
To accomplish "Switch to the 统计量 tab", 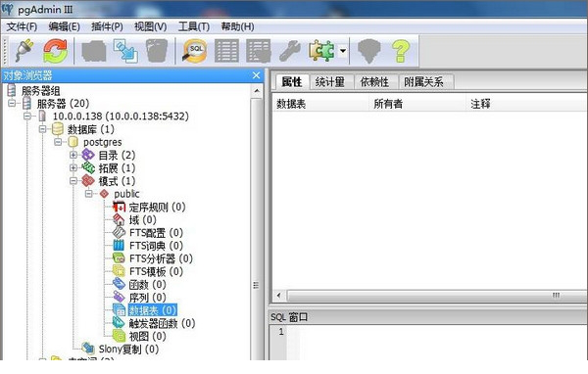I will pyautogui.click(x=330, y=81).
